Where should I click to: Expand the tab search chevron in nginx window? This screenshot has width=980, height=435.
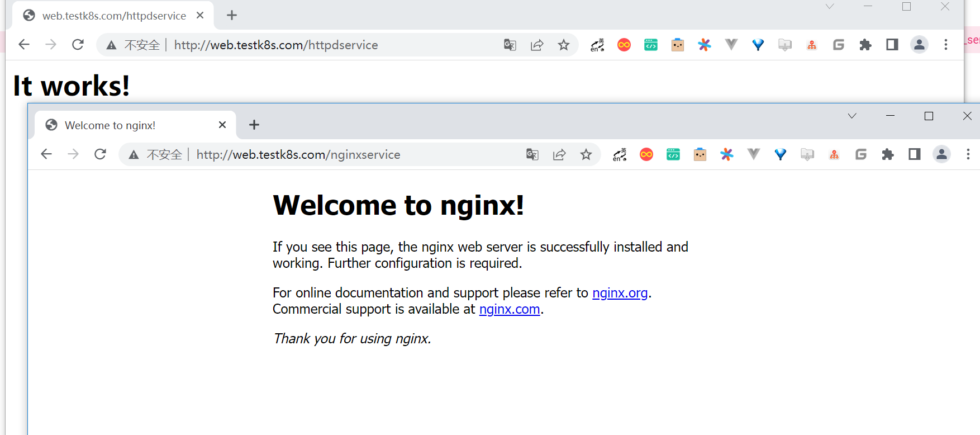(852, 116)
